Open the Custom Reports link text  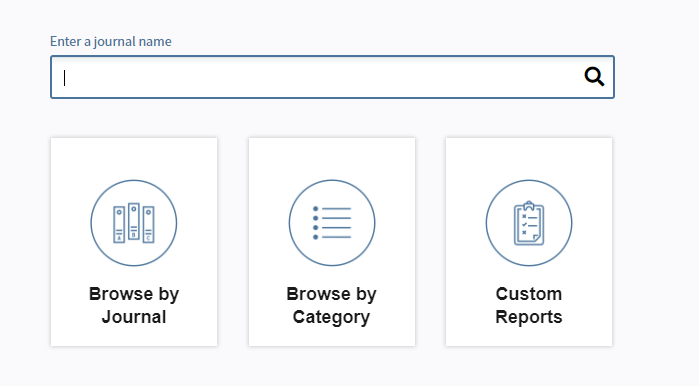(529, 305)
